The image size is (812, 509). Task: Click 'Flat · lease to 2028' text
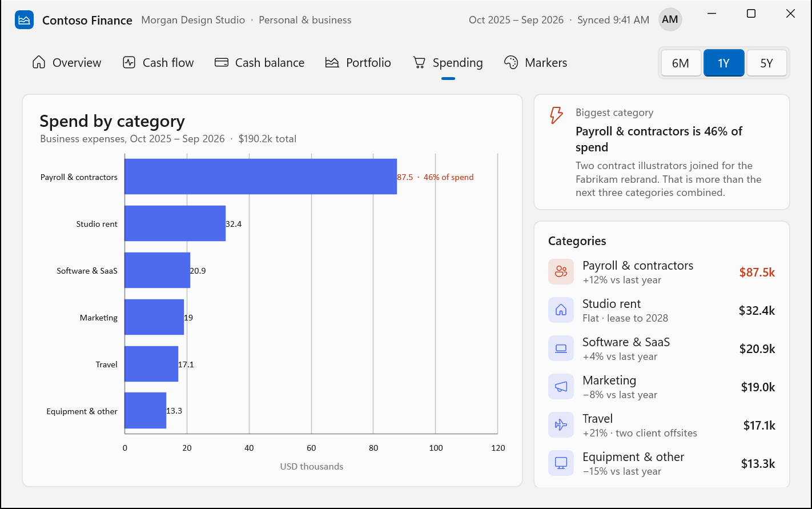click(625, 318)
